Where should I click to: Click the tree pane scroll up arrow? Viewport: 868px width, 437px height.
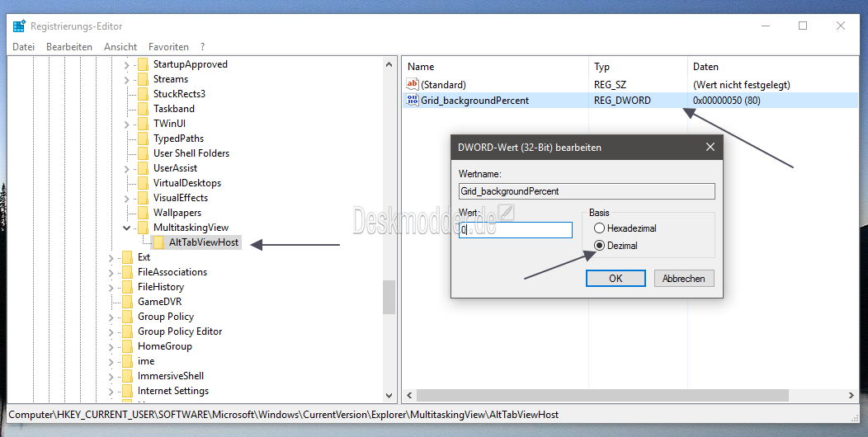click(x=389, y=64)
